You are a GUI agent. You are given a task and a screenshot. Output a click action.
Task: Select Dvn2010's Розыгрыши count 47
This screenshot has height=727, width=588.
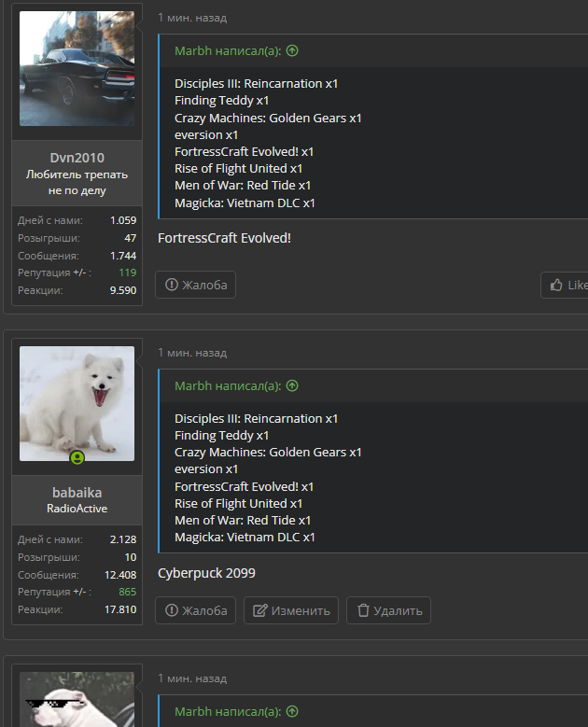[131, 238]
